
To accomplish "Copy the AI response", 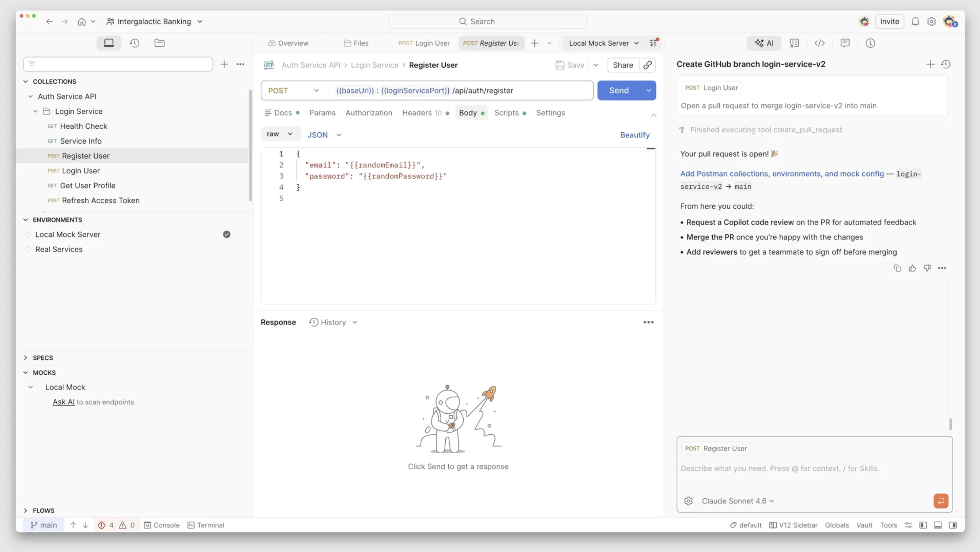I will pyautogui.click(x=897, y=268).
